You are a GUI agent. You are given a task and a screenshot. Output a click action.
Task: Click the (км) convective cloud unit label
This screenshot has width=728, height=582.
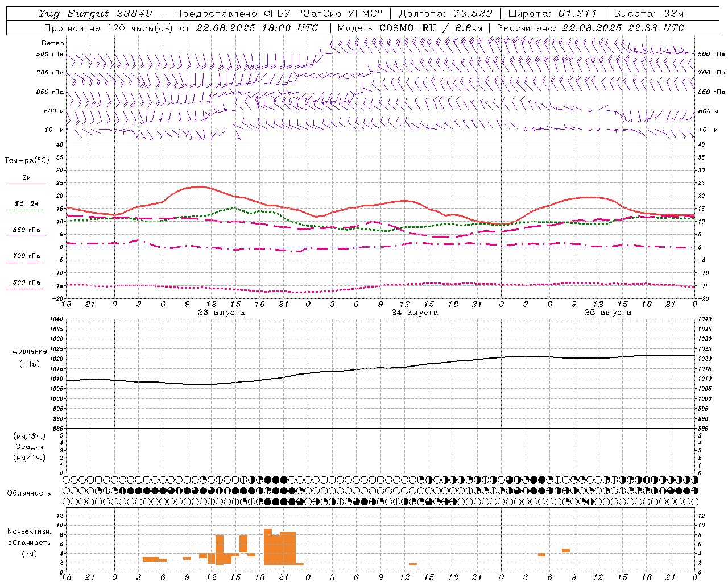29,554
